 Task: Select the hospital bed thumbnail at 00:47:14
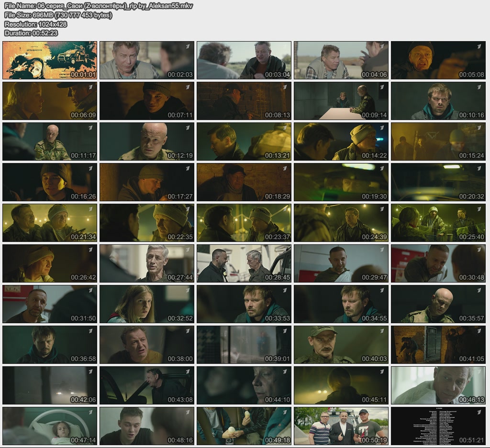pos(50,426)
